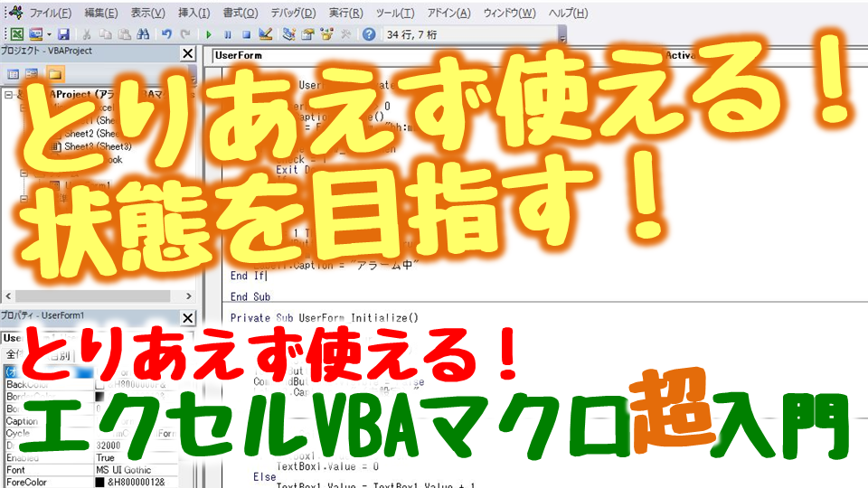Toggle Folders icon in Project panel
This screenshot has height=488, width=868.
(x=55, y=74)
